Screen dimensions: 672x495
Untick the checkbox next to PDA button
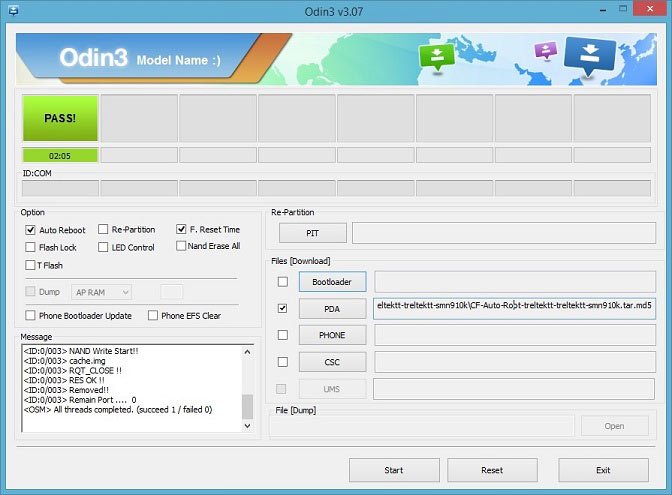tap(282, 308)
